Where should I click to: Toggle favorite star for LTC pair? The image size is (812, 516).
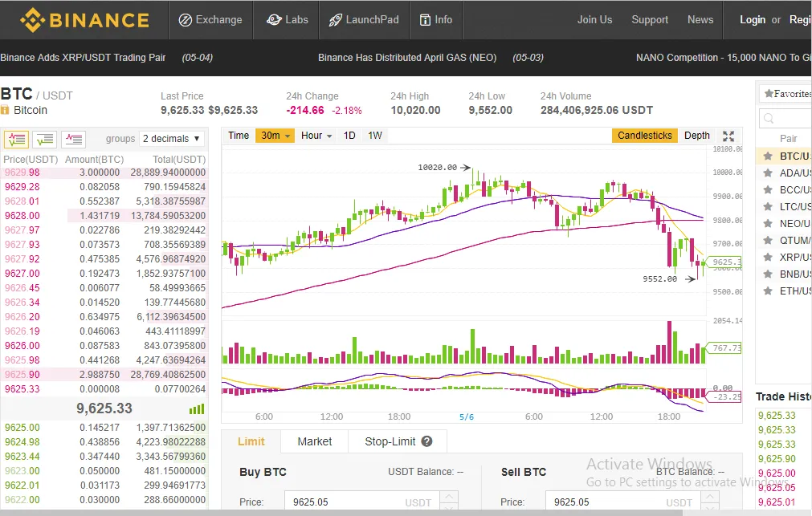click(768, 206)
